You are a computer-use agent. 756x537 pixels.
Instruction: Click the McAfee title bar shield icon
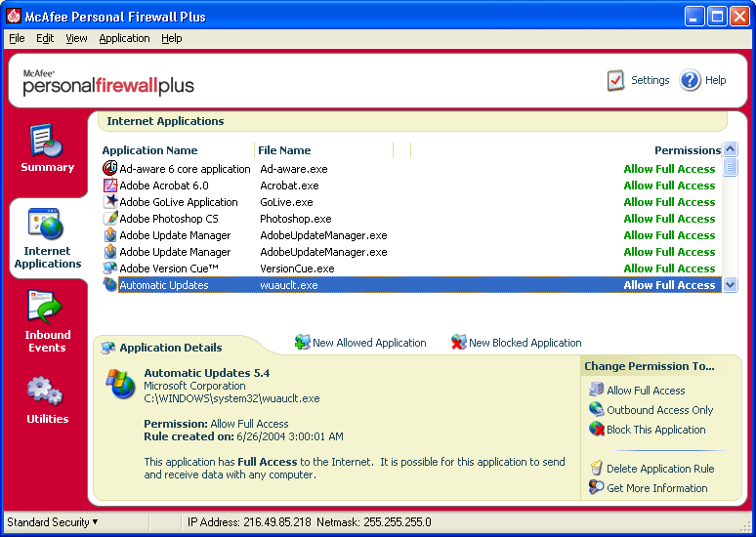[14, 16]
